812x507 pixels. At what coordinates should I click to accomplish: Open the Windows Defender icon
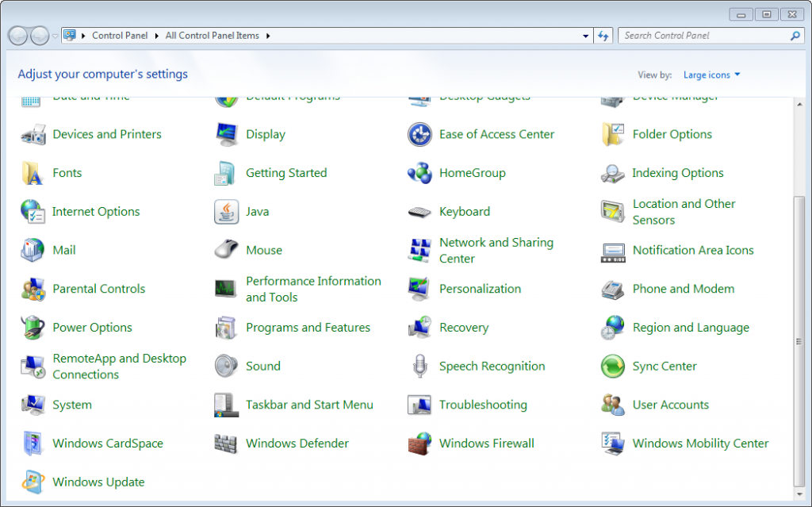coord(226,444)
